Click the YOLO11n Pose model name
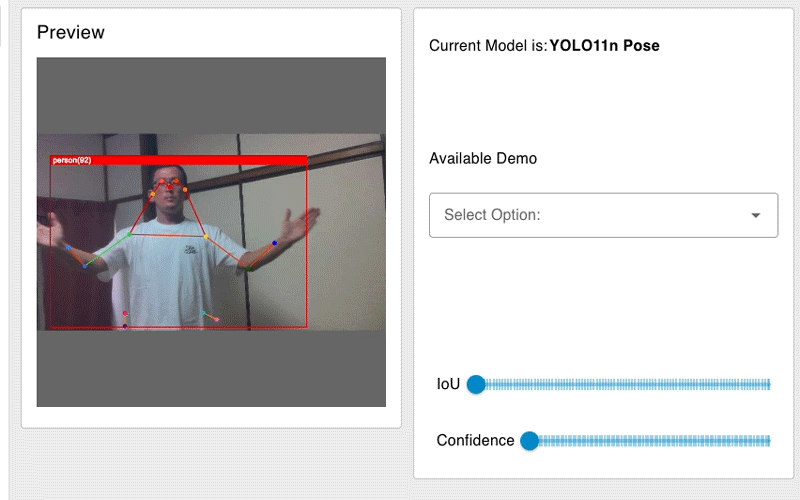 coord(604,45)
